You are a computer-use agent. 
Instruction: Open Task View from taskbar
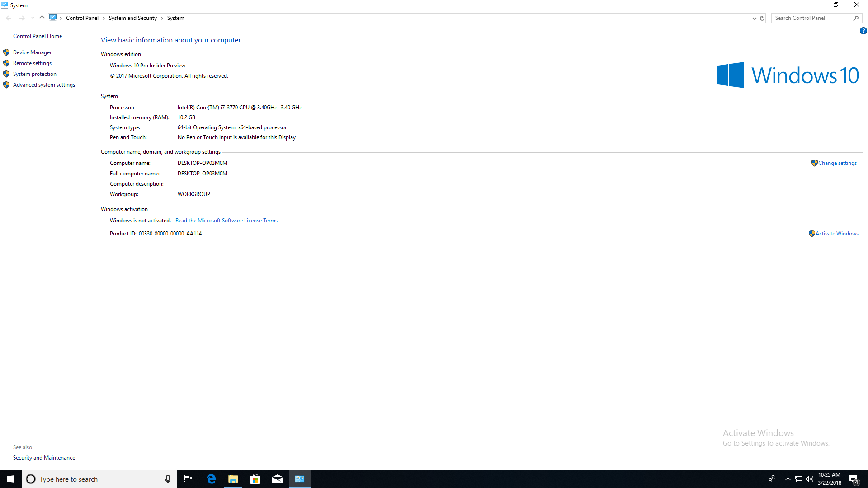point(188,479)
